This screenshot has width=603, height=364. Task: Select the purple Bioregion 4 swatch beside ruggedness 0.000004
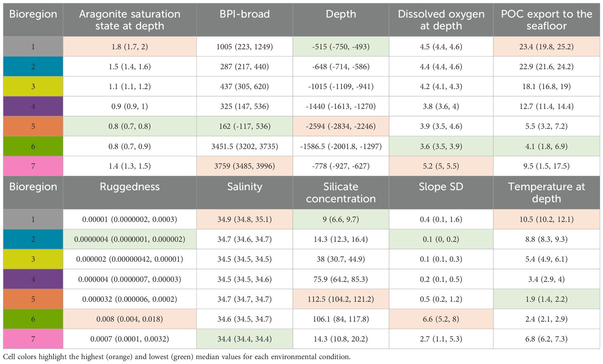(x=33, y=279)
